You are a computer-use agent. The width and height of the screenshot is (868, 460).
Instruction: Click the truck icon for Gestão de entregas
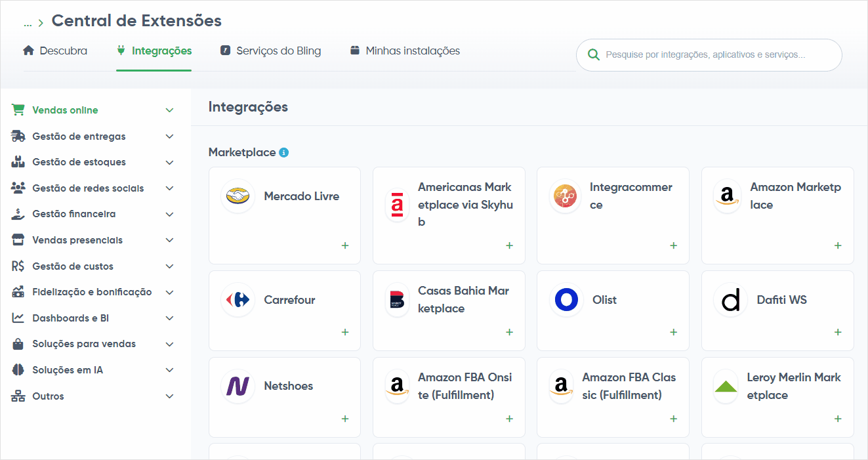pos(18,136)
